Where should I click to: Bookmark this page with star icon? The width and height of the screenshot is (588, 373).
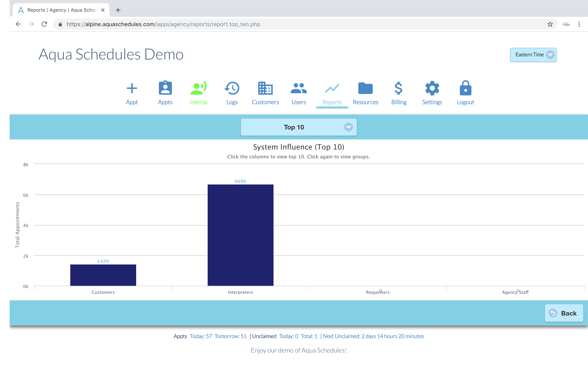(x=550, y=24)
